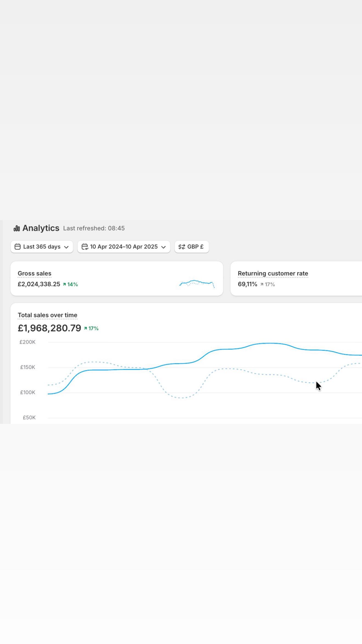Image resolution: width=362 pixels, height=644 pixels.
Task: Open the Last 365 days date range dropdown
Action: (x=42, y=247)
